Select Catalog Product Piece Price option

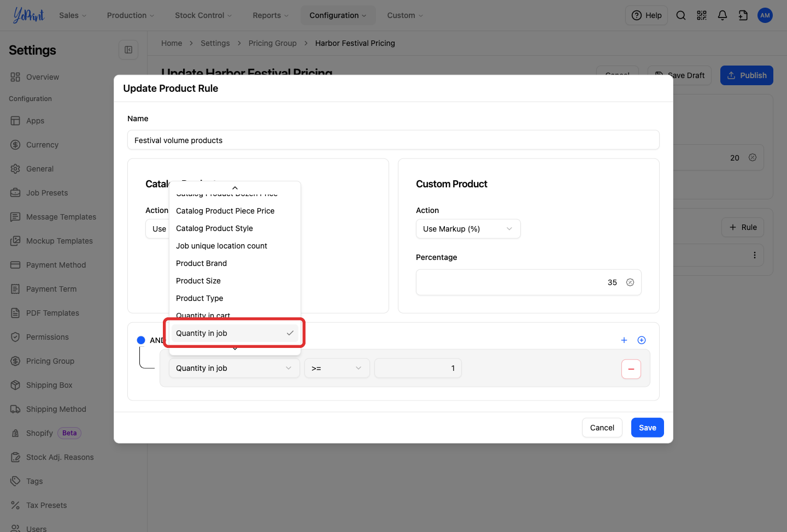(x=235, y=211)
